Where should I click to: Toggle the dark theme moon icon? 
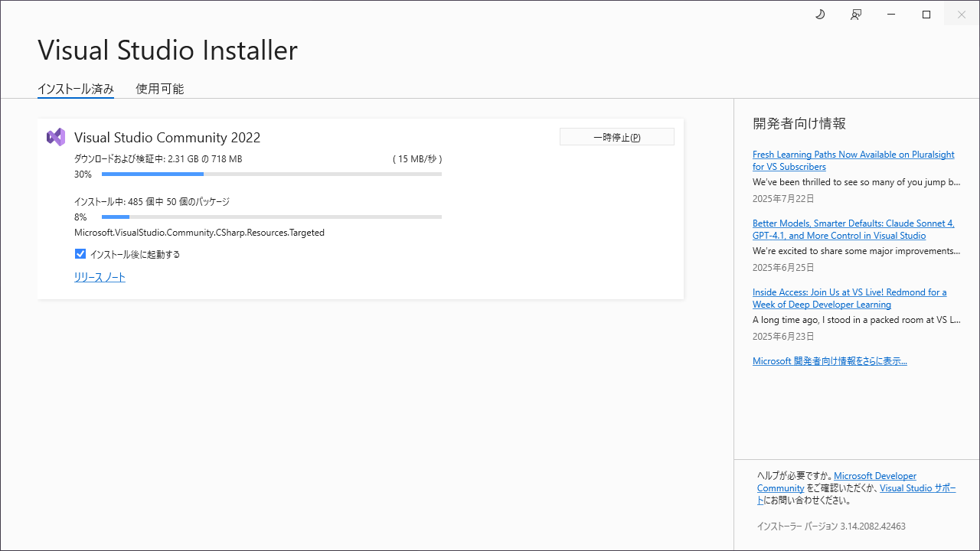point(820,15)
